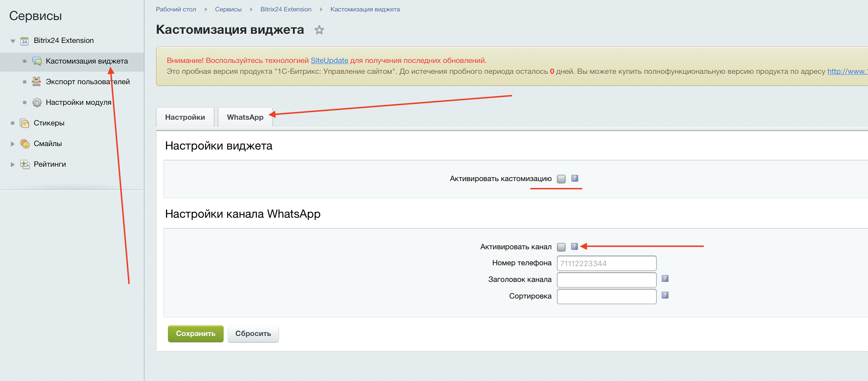Image resolution: width=868 pixels, height=381 pixels.
Task: Click the module settings gear icon
Action: pos(36,102)
